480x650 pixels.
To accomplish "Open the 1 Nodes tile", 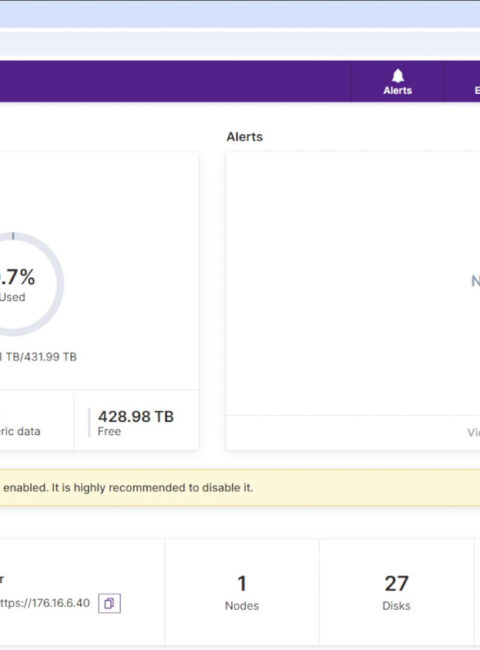I will pos(242,592).
